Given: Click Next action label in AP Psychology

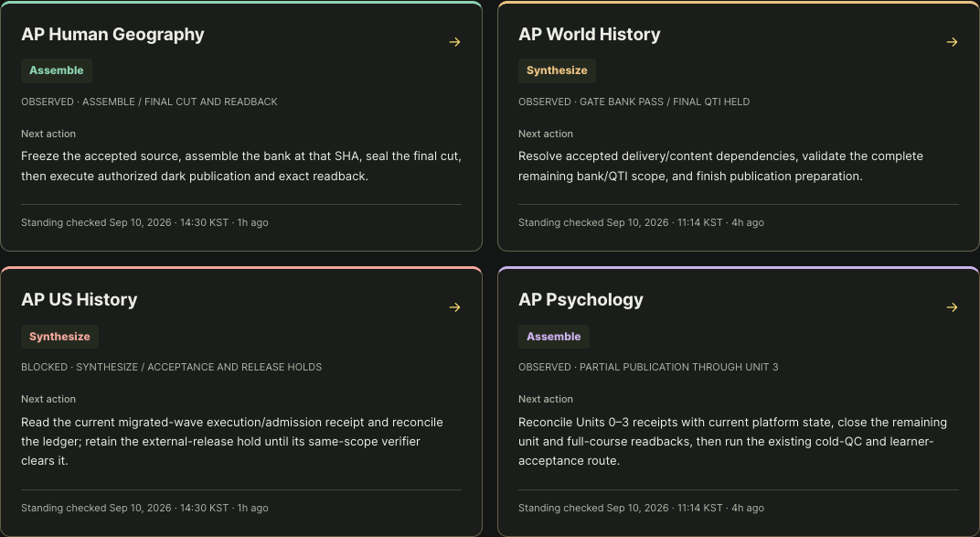Looking at the screenshot, I should pyautogui.click(x=546, y=399).
